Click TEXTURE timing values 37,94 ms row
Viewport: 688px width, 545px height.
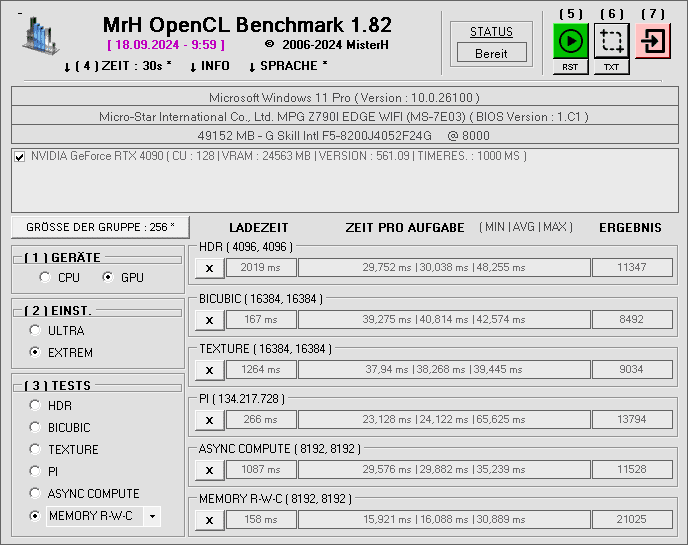click(444, 369)
